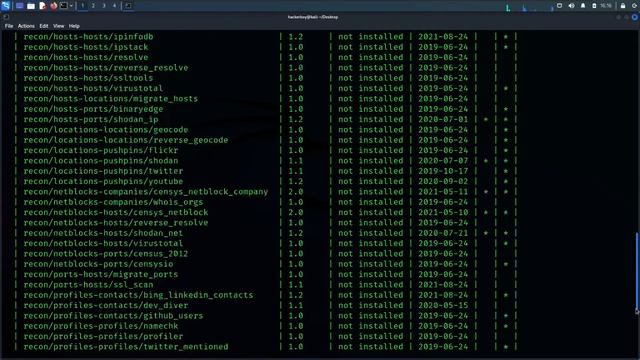The image size is (640, 360).
Task: Click recon/locations-locations/geocode module name
Action: coord(106,130)
